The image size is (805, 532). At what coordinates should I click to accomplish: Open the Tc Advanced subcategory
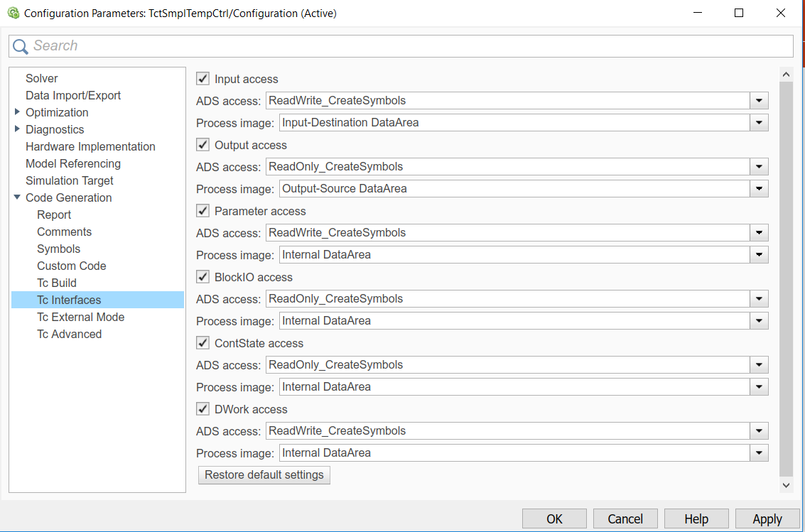click(70, 334)
